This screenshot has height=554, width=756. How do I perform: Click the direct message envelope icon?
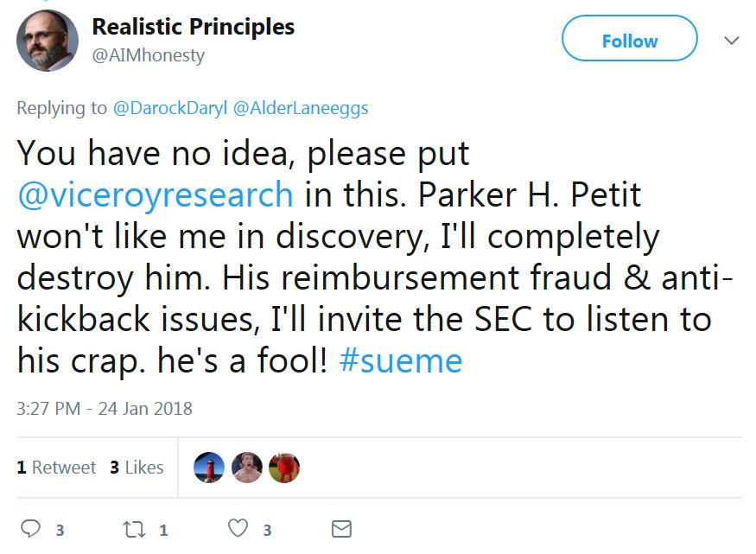[x=341, y=528]
